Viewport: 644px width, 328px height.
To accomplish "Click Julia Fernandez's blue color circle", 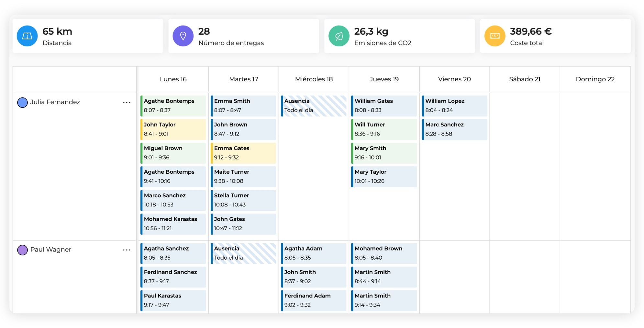I will pos(22,102).
